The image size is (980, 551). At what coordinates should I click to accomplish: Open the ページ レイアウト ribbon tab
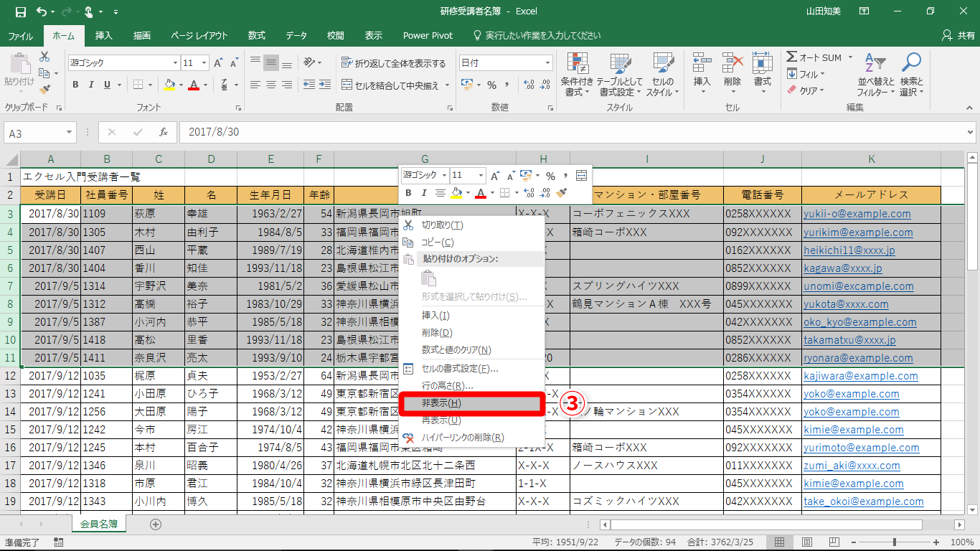click(x=199, y=35)
